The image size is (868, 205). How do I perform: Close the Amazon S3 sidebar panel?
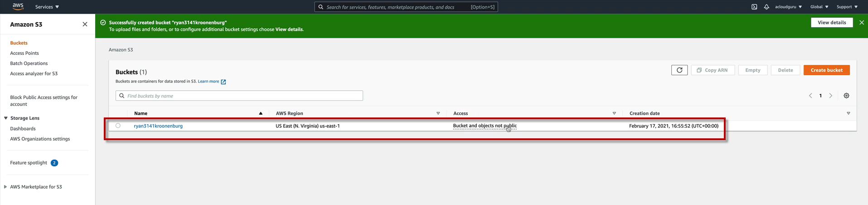point(85,24)
